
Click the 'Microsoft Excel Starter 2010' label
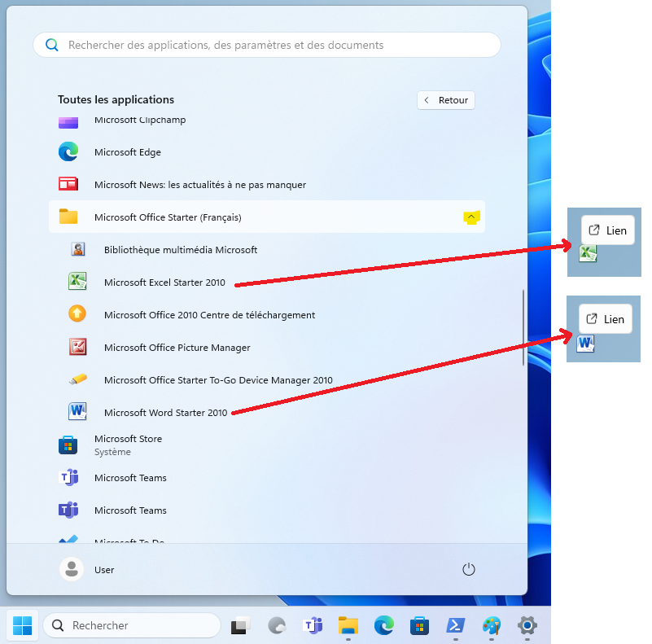tap(164, 282)
